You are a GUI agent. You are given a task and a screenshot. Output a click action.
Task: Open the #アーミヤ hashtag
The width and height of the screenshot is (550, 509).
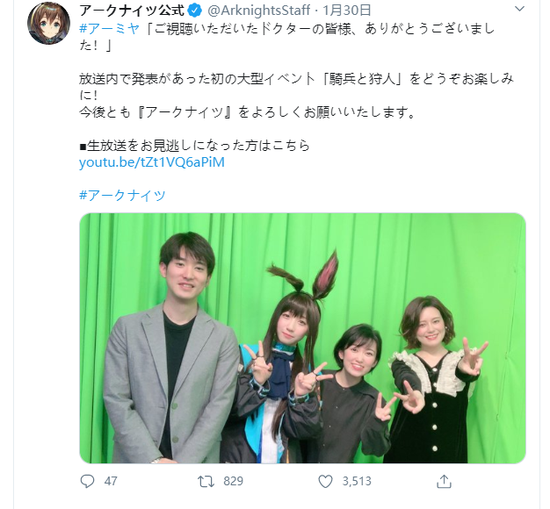click(110, 28)
